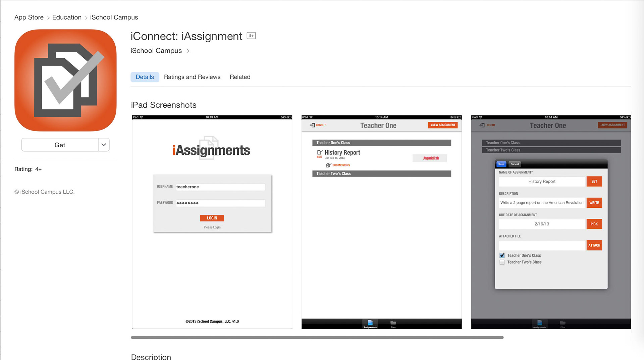Viewport: 644px width, 360px height.
Task: Toggle the Teacher Two's Class checkbox
Action: tap(502, 262)
